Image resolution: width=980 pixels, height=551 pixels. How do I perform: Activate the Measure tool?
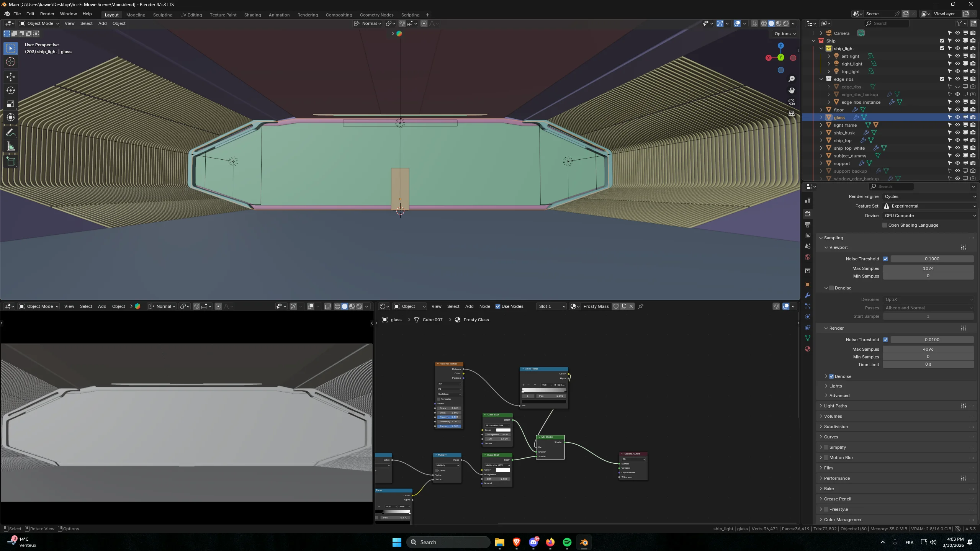coord(10,146)
